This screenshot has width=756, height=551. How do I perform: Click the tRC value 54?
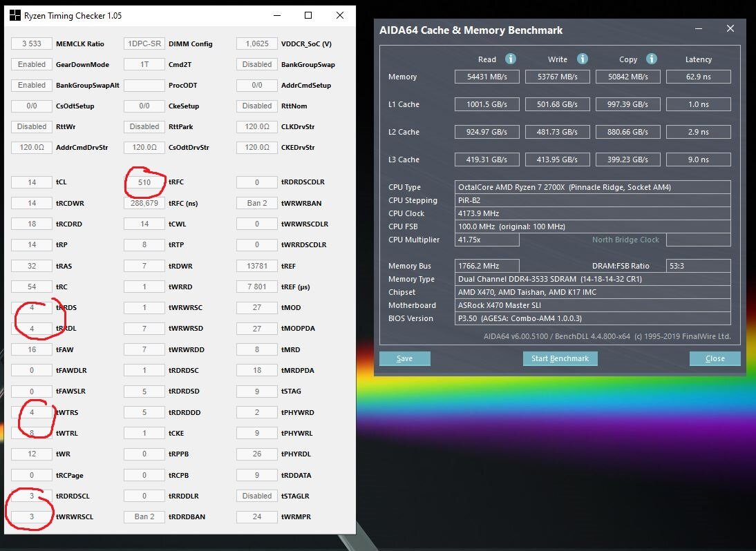coord(32,286)
